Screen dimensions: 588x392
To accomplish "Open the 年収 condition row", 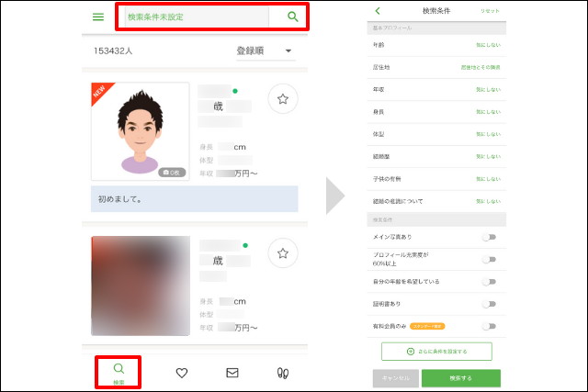I will click(x=436, y=90).
